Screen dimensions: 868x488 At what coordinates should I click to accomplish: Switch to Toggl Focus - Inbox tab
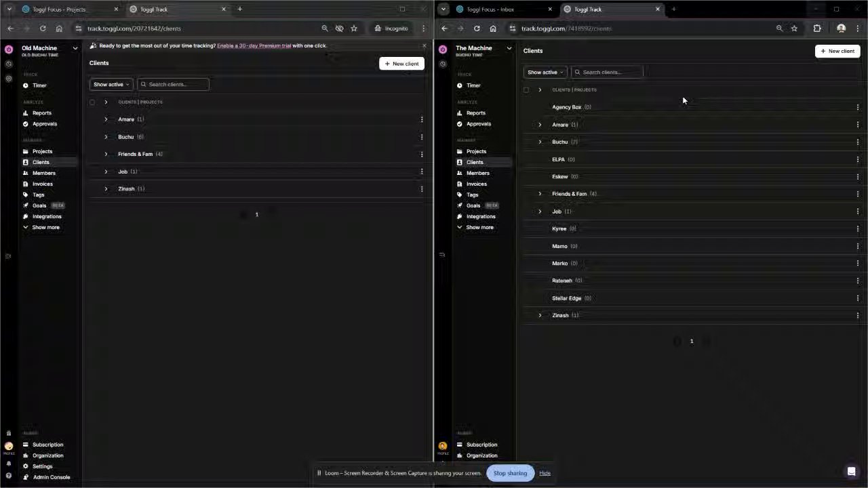point(504,9)
